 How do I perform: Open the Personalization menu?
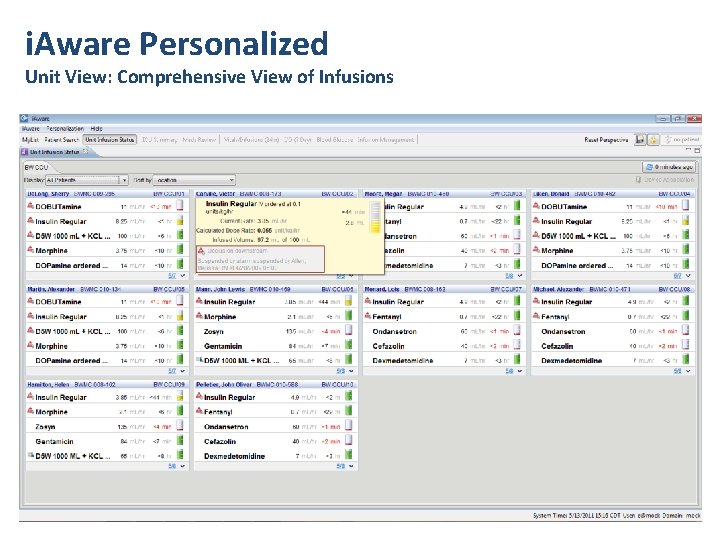[65, 129]
